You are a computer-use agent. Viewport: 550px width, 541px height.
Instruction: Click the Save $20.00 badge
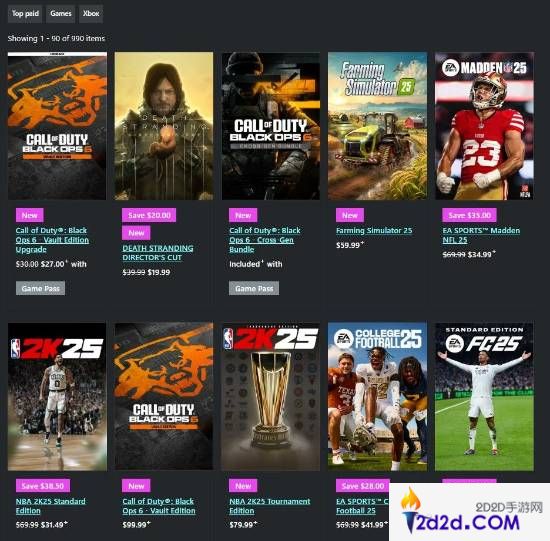click(x=149, y=215)
